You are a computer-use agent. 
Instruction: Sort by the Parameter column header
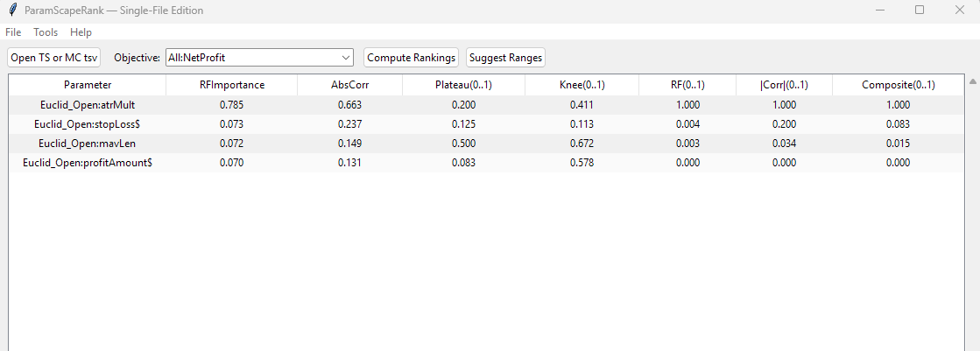point(88,85)
